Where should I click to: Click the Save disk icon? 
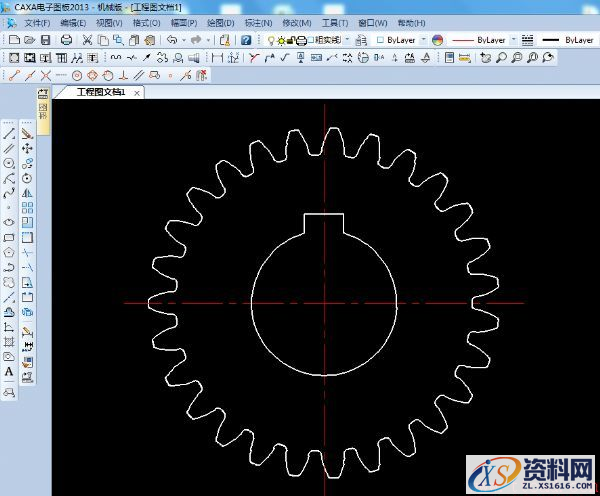click(x=46, y=39)
